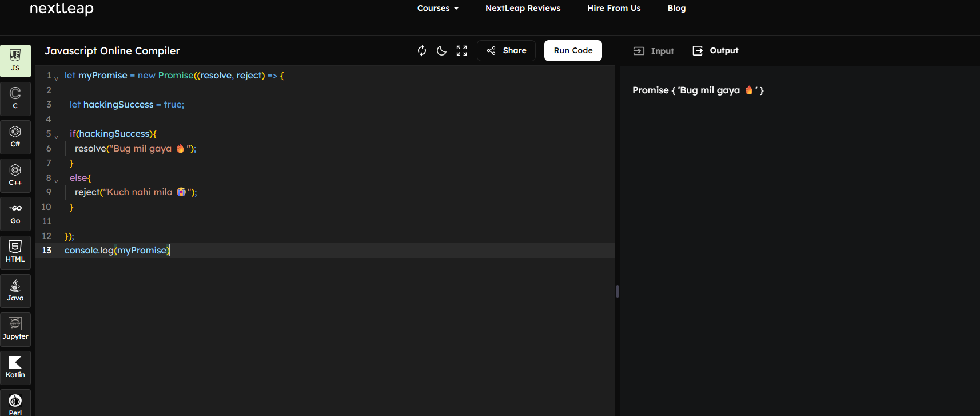Switch to the C# compiler icon
The height and width of the screenshot is (416, 980).
(15, 136)
